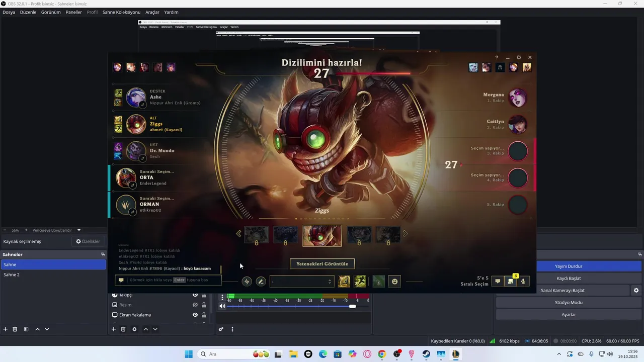
Task: Open the rune page selector icon
Action: pos(247,282)
